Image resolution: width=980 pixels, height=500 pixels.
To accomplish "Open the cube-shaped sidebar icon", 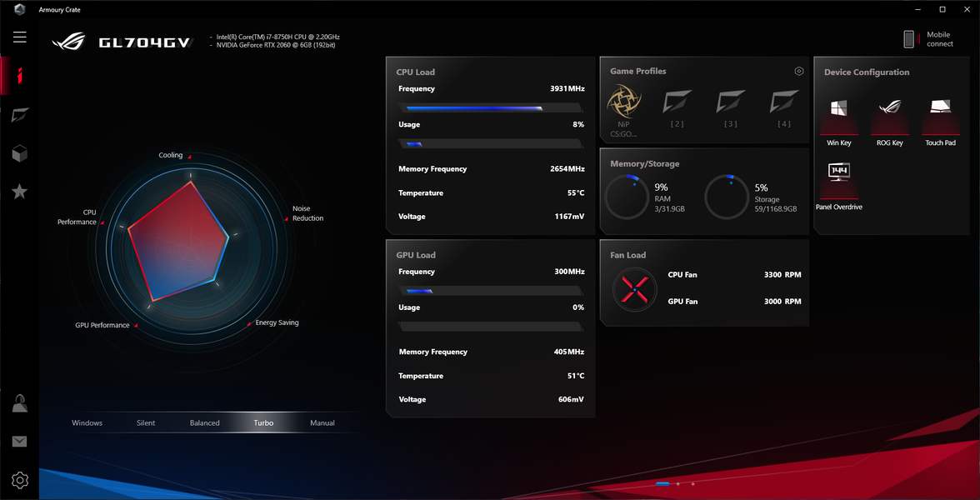I will (x=20, y=153).
